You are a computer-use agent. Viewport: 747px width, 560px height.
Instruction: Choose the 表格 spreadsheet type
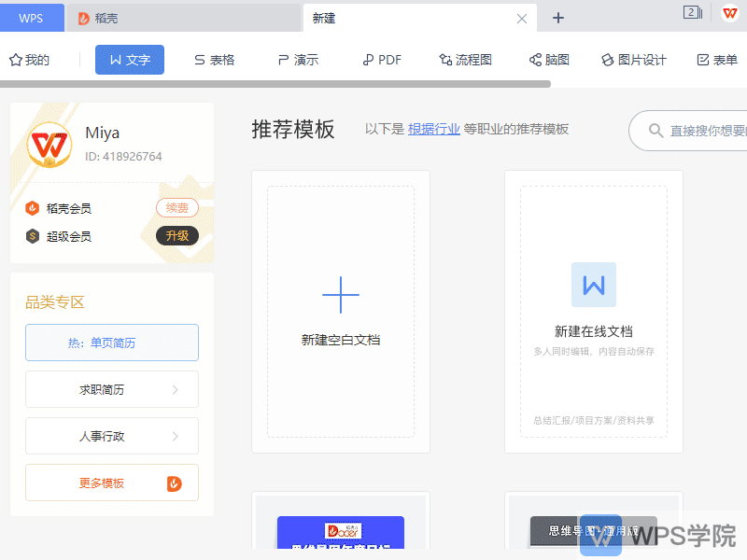[215, 60]
